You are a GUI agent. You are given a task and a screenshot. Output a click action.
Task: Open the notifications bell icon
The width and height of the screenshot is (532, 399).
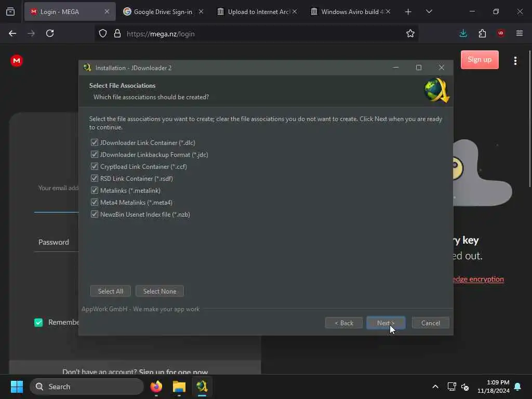tap(518, 387)
